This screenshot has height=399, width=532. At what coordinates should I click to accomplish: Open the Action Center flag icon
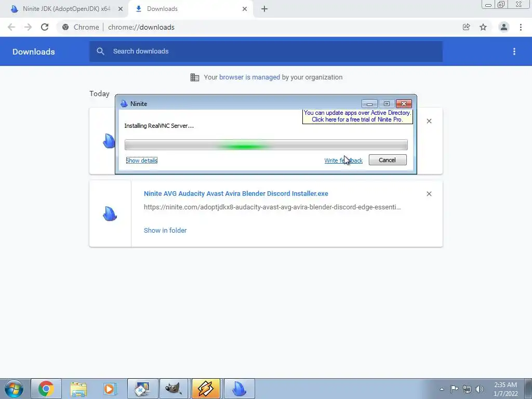click(x=454, y=389)
